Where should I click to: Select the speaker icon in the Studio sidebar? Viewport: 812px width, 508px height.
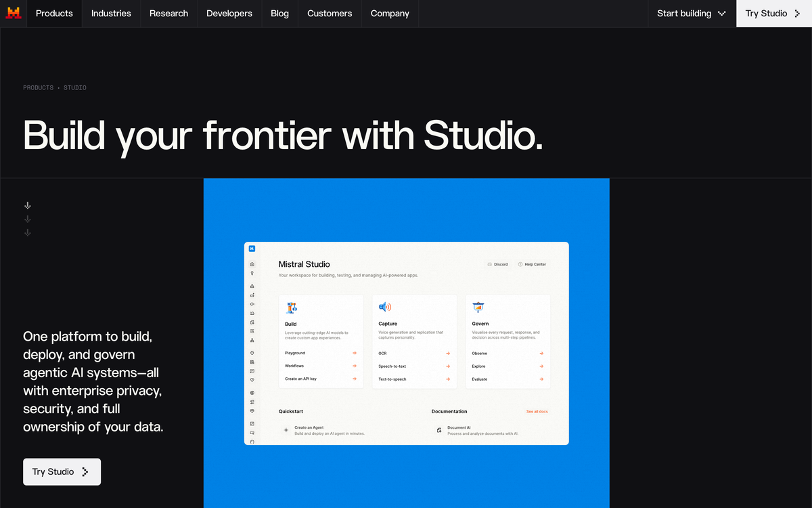coord(252,304)
